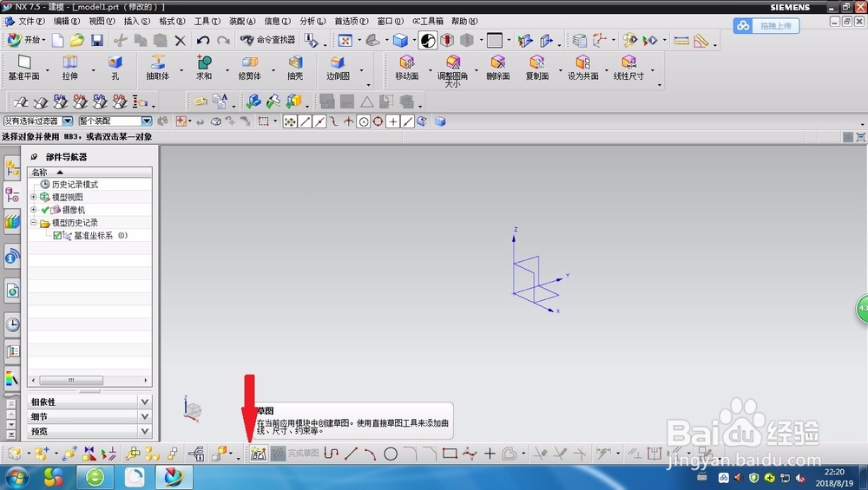Image resolution: width=868 pixels, height=490 pixels.
Task: Open the GC工具箱 menu
Action: point(427,21)
